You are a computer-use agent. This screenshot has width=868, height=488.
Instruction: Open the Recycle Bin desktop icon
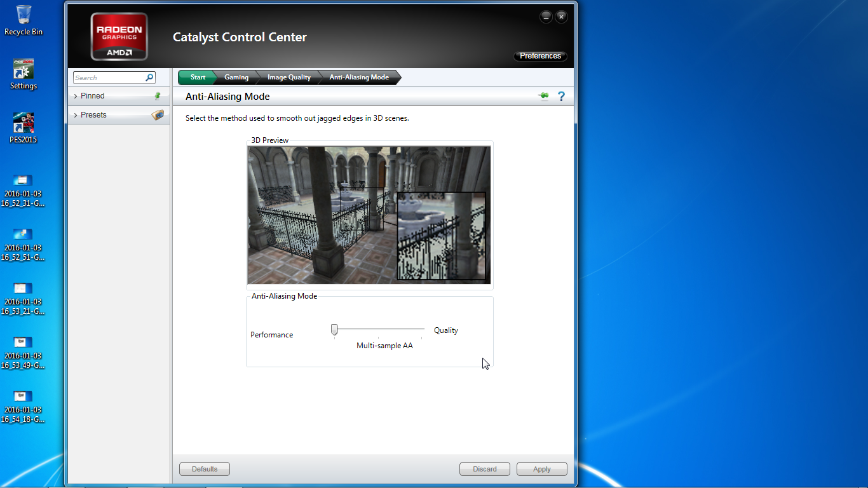[x=24, y=20]
